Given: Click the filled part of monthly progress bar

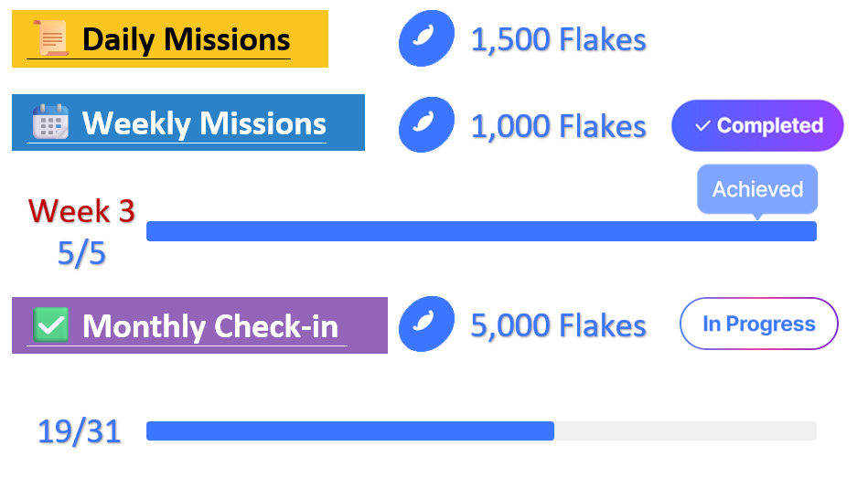Looking at the screenshot, I should (x=350, y=431).
